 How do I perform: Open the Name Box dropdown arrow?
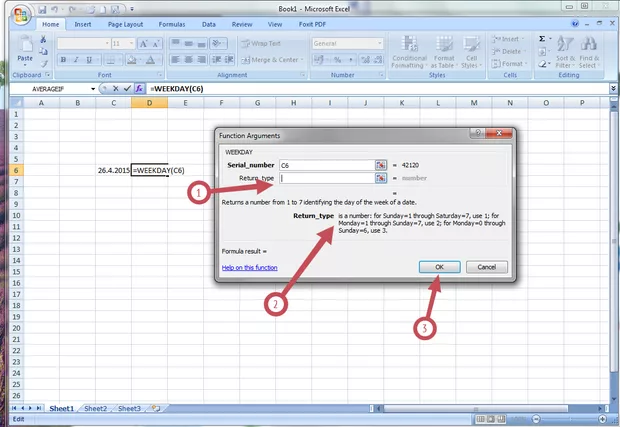click(x=93, y=89)
